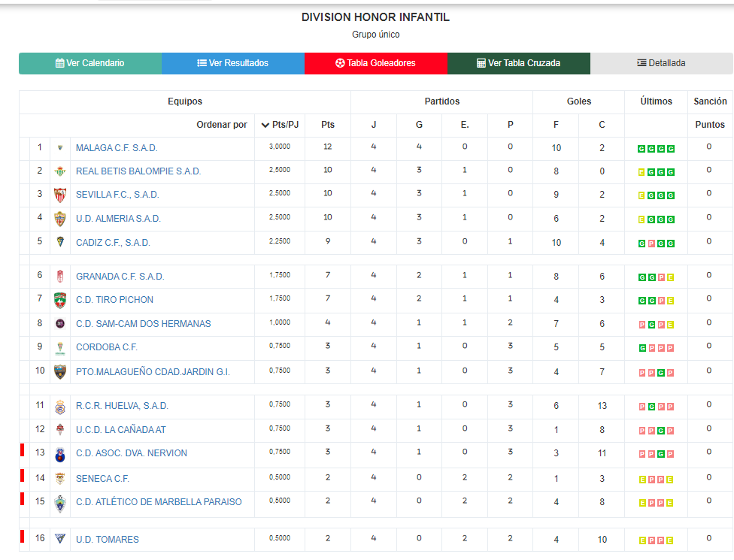Open C.D. SAM-CAM DOS HERMANAS link
Screen dimensions: 734x560
tap(143, 324)
